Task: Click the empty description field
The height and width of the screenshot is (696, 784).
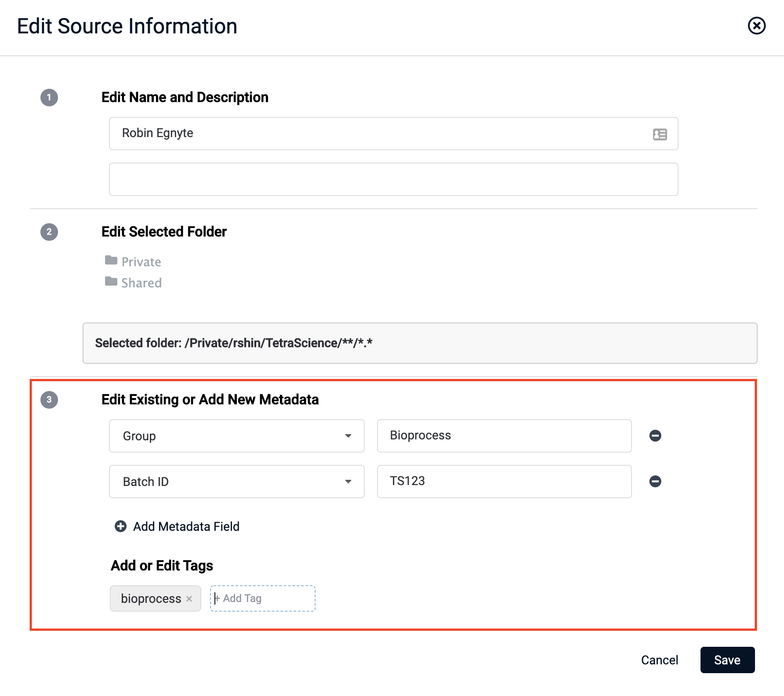Action: pyautogui.click(x=393, y=179)
